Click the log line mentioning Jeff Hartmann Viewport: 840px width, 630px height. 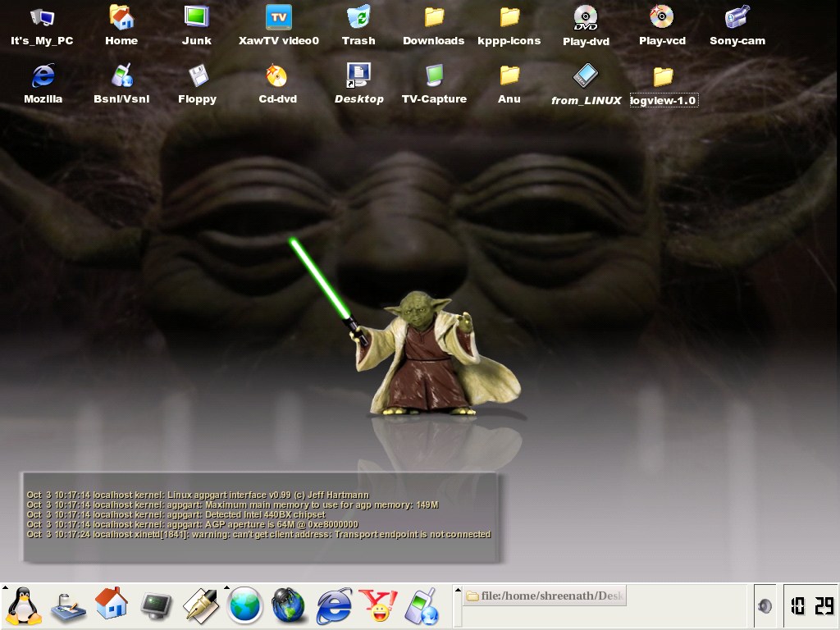pyautogui.click(x=198, y=495)
